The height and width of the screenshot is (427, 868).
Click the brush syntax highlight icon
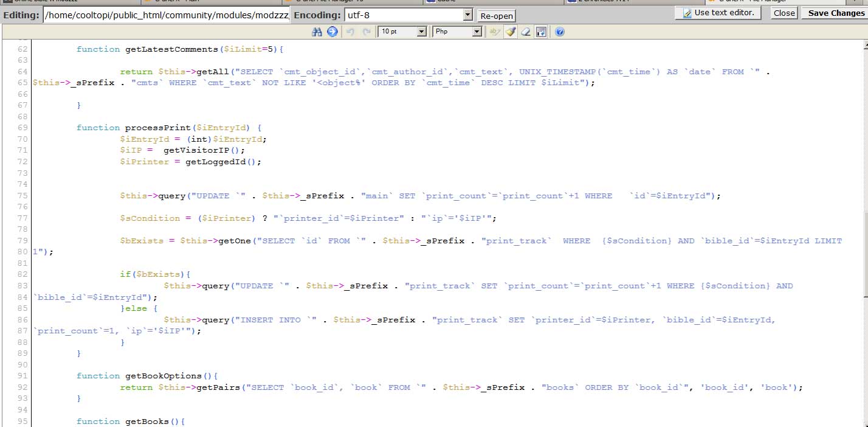tap(511, 32)
